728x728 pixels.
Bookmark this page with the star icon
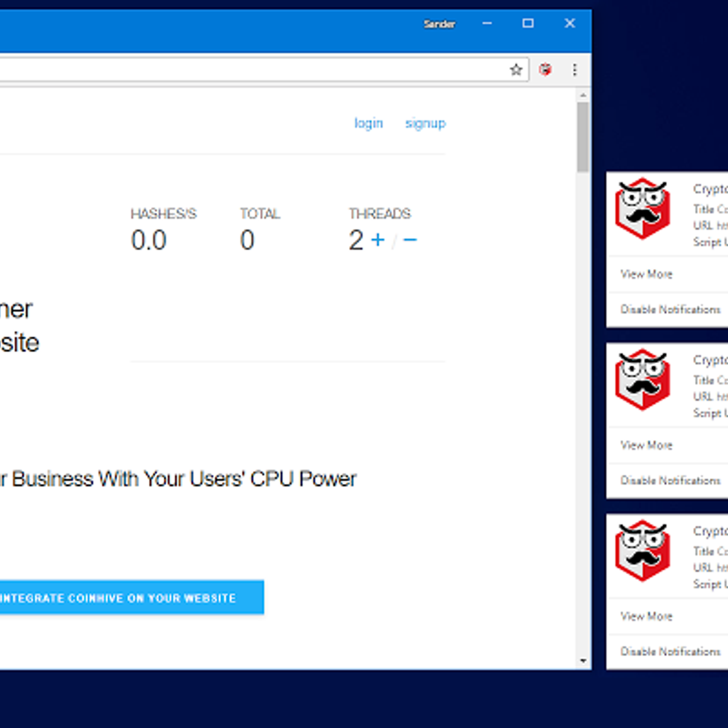click(x=516, y=70)
